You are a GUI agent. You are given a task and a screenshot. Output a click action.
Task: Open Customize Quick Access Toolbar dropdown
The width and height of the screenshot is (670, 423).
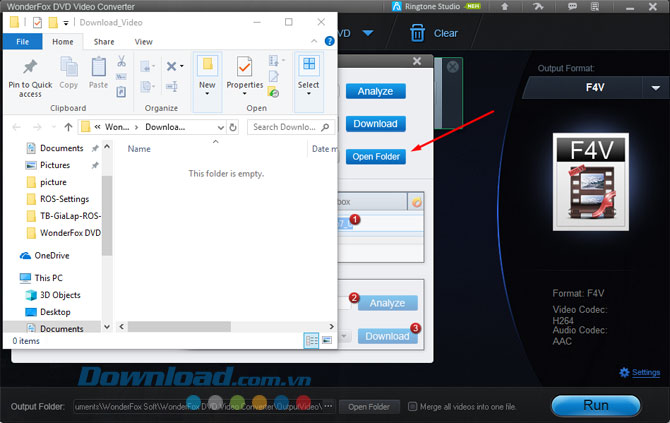pyautogui.click(x=66, y=23)
